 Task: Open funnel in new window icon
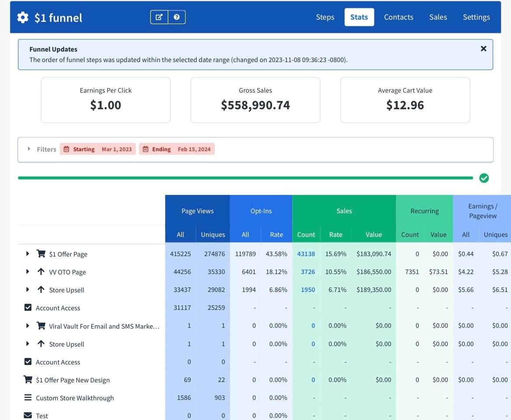click(x=159, y=17)
